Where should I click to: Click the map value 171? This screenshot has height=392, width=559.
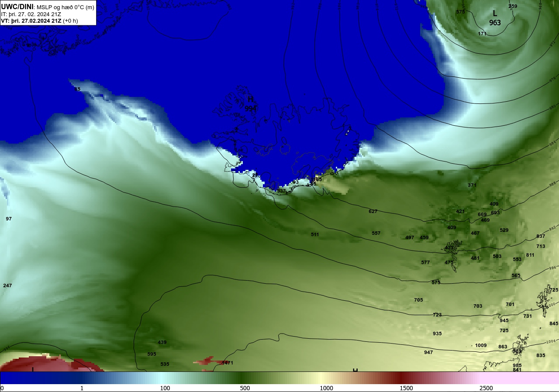(482, 34)
